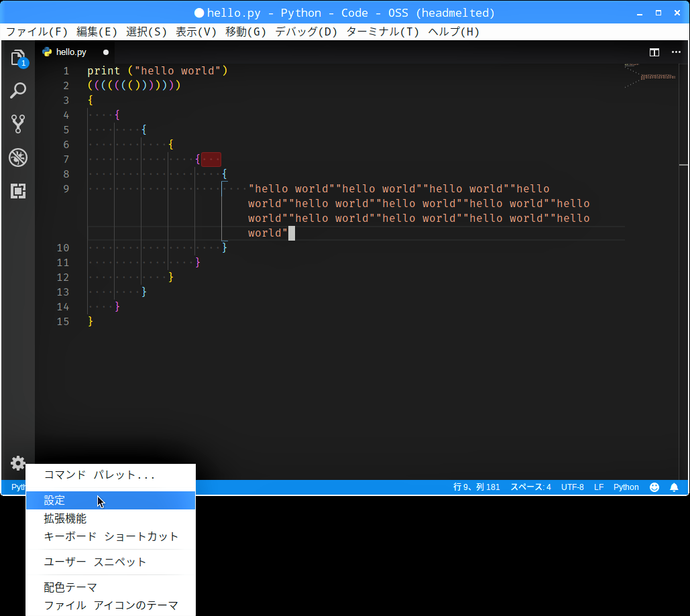Open the ヘルプ(H) menu
The image size is (690, 616).
click(454, 32)
